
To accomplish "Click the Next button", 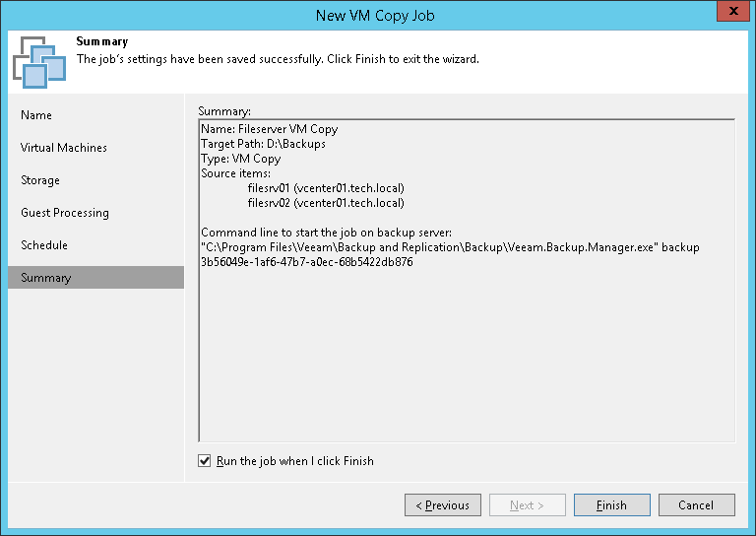I will 528,505.
